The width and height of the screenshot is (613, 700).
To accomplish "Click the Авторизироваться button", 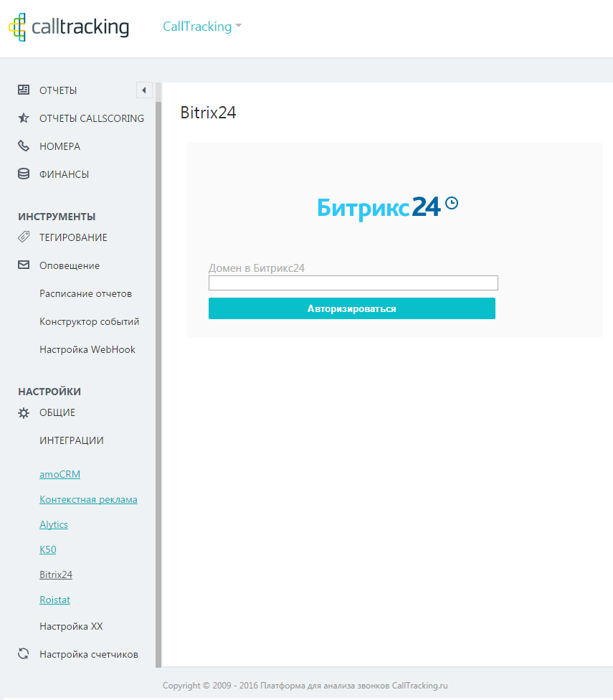I will tap(351, 308).
